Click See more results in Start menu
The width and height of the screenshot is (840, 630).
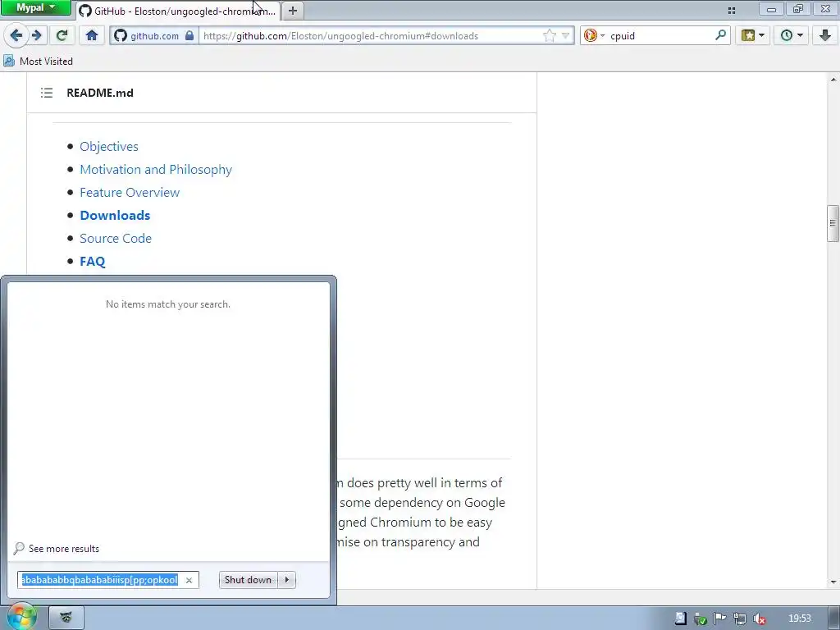[x=57, y=549]
